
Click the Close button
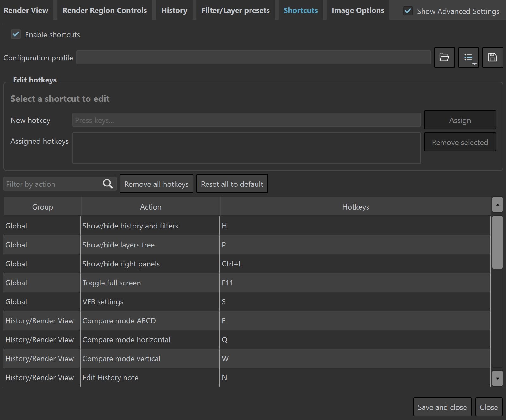489,407
